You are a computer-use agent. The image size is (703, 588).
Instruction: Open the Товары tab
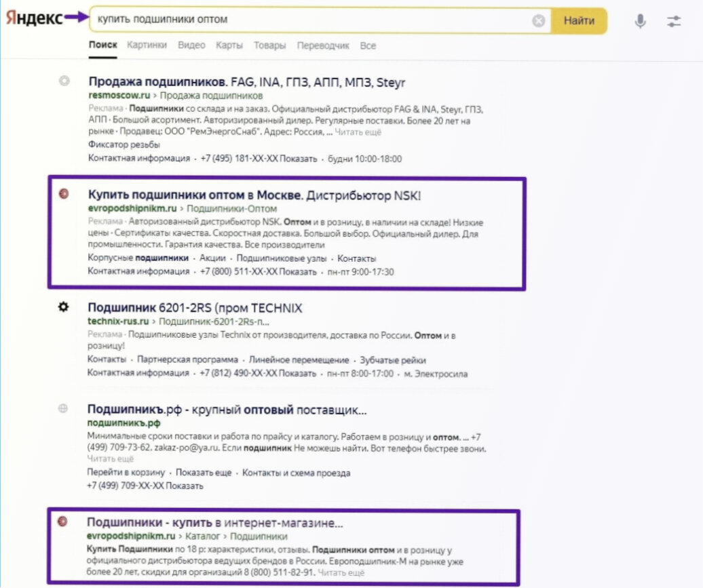tap(269, 45)
